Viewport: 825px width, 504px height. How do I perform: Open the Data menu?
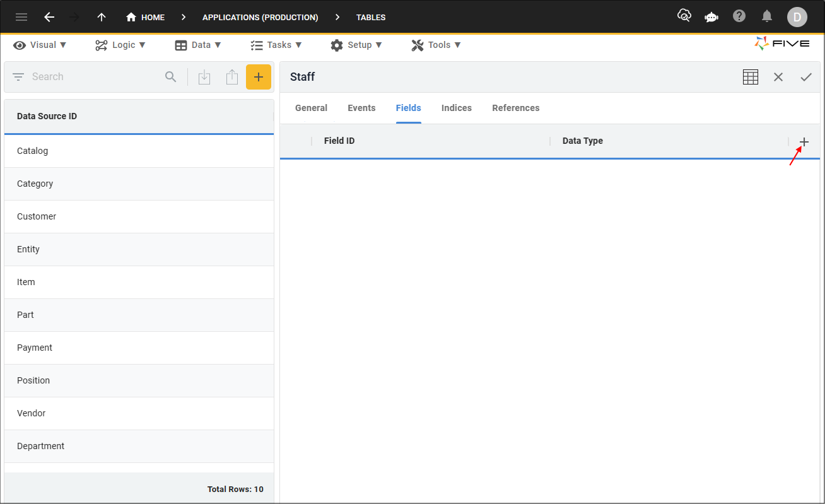tap(198, 45)
